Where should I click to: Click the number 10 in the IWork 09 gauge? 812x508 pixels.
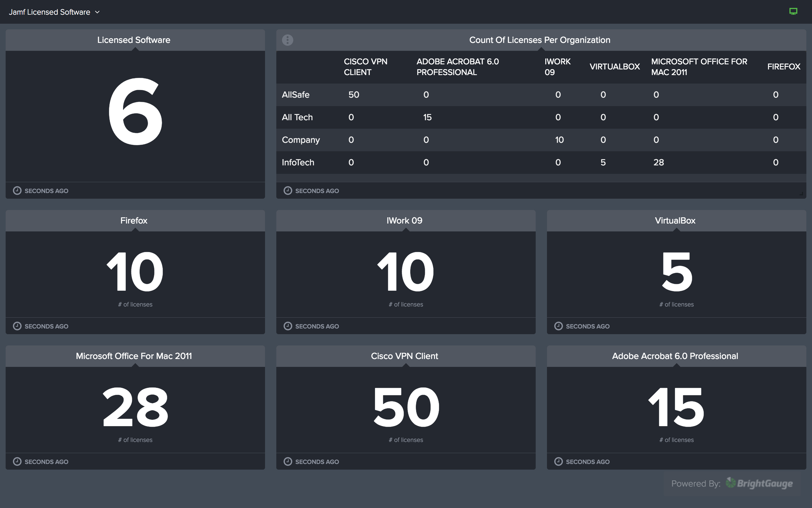click(406, 271)
